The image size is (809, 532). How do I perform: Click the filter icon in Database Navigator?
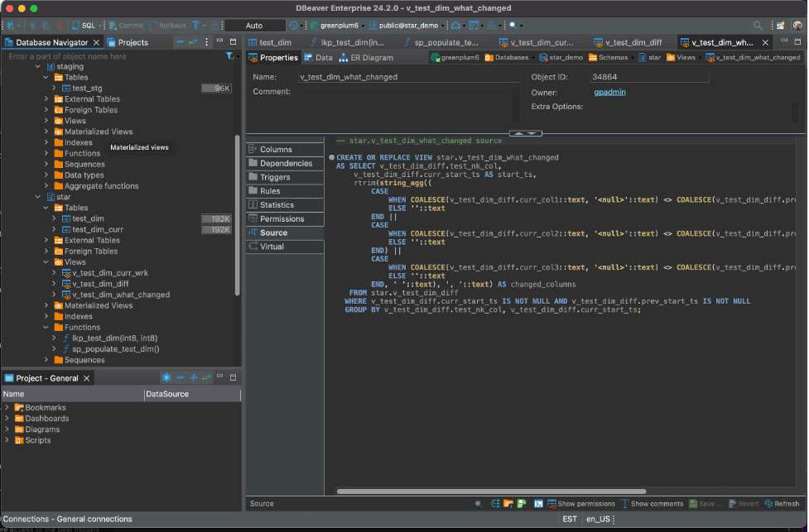[229, 57]
